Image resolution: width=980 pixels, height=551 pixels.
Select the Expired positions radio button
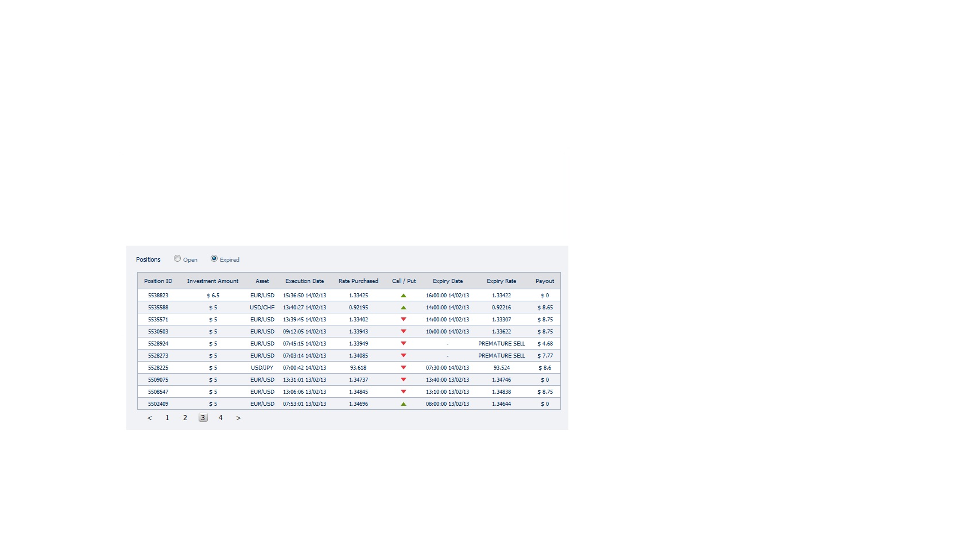coord(214,259)
